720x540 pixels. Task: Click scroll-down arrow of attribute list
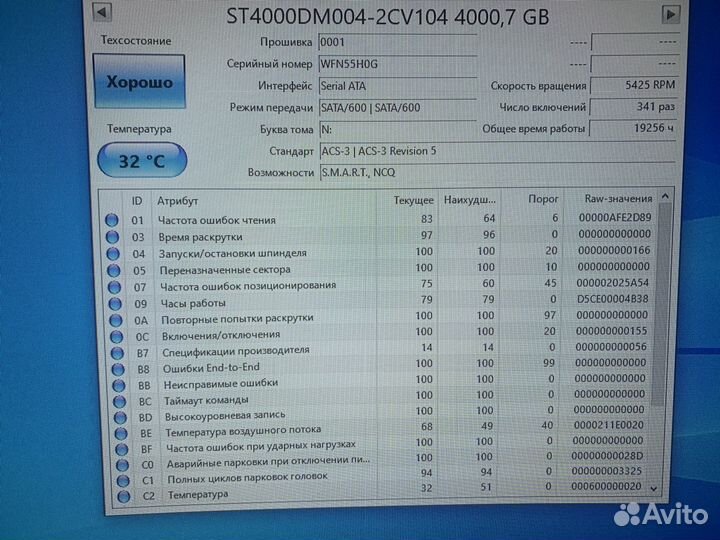tap(654, 489)
